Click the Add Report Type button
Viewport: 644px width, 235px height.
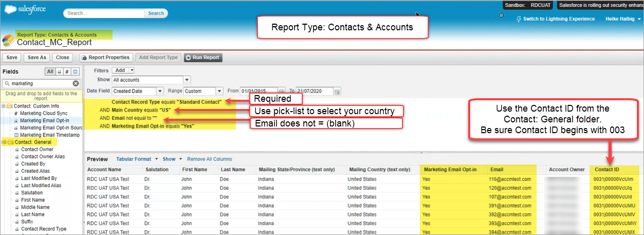pos(158,58)
